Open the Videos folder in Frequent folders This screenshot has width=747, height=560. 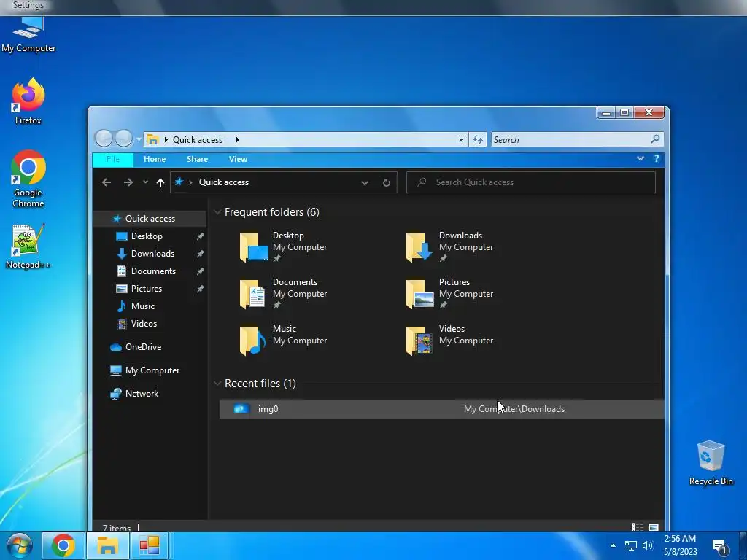pyautogui.click(x=449, y=340)
